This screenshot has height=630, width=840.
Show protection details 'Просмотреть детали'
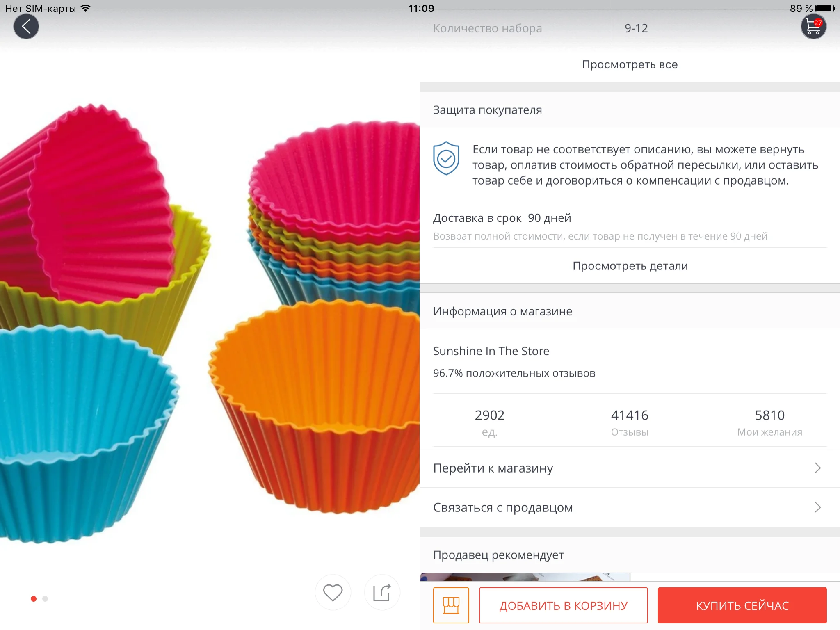pos(630,266)
